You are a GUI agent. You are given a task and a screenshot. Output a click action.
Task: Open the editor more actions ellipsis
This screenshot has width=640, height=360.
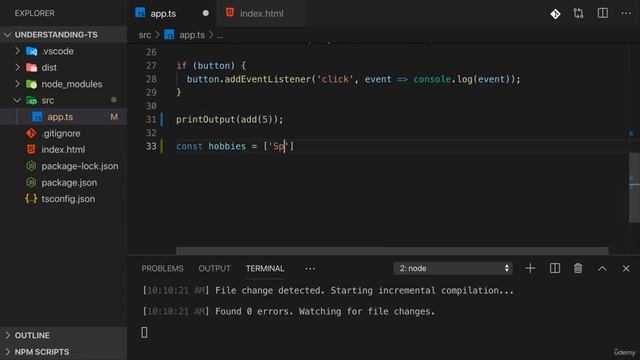click(626, 13)
